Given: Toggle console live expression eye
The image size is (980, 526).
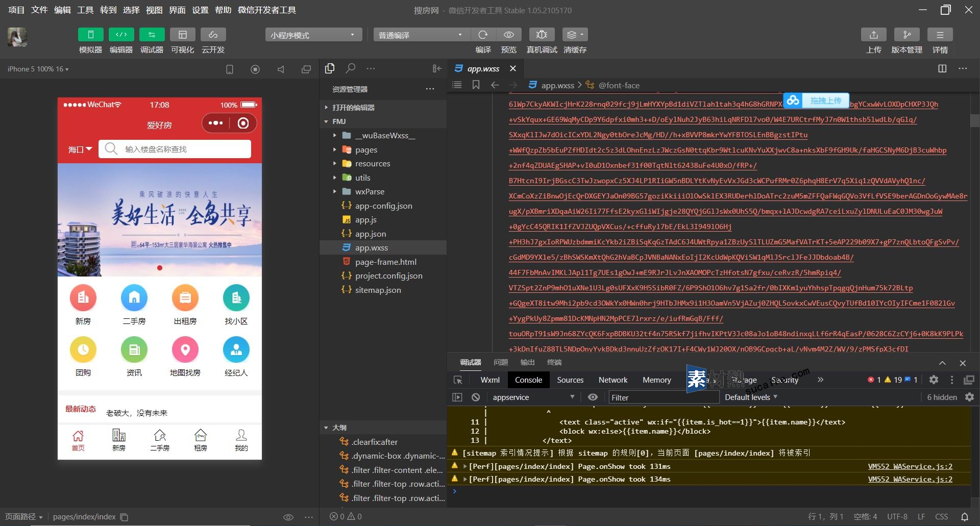Looking at the screenshot, I should tap(593, 397).
